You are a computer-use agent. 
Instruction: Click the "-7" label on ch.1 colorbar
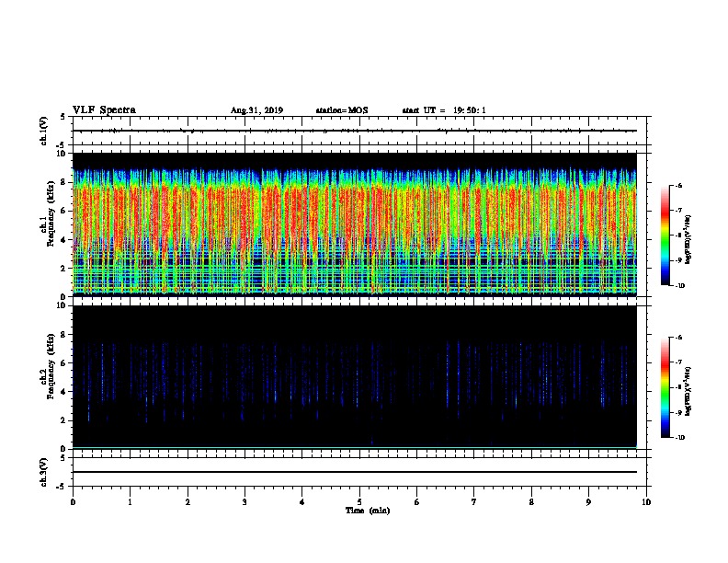point(678,211)
